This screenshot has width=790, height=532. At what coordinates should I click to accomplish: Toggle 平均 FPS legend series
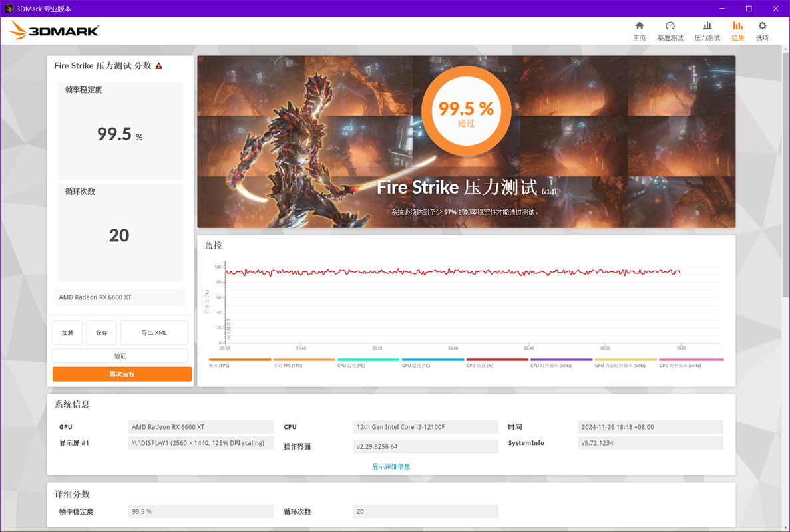(304, 363)
